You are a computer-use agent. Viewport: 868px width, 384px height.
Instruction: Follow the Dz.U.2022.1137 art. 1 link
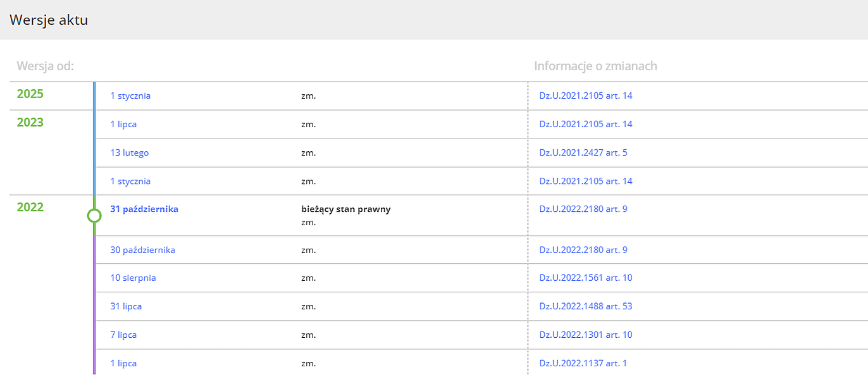point(583,364)
